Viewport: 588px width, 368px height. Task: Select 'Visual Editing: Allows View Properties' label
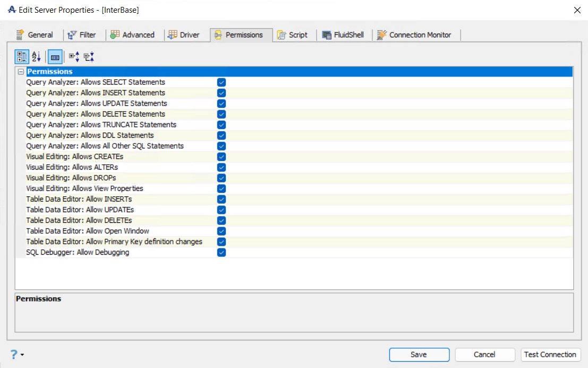(85, 188)
